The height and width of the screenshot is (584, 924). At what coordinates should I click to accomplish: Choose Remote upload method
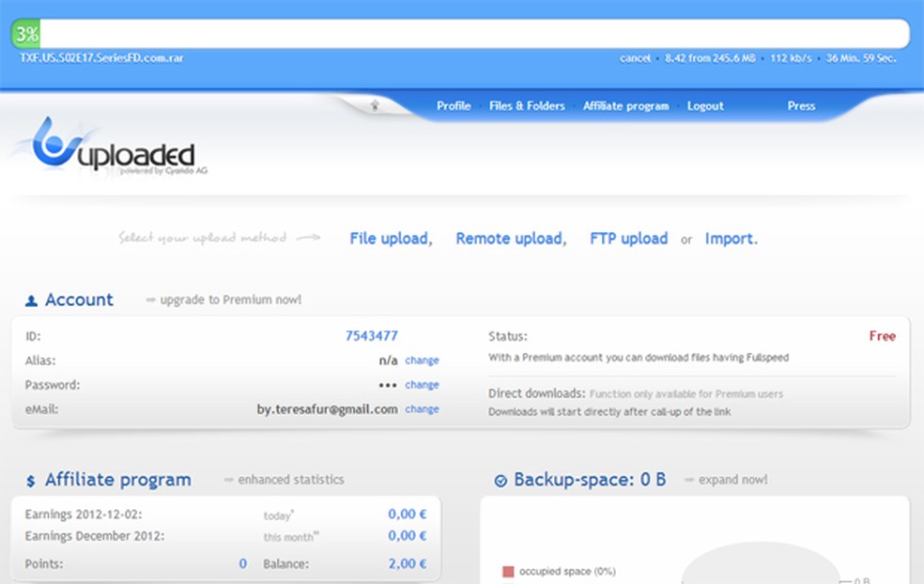(511, 238)
